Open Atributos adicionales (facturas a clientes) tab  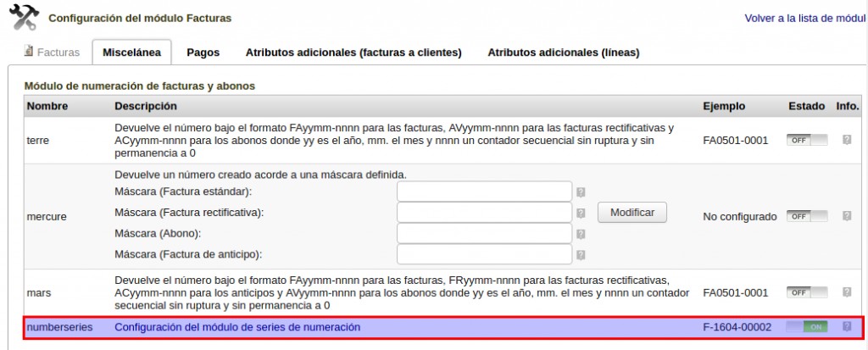pos(353,53)
